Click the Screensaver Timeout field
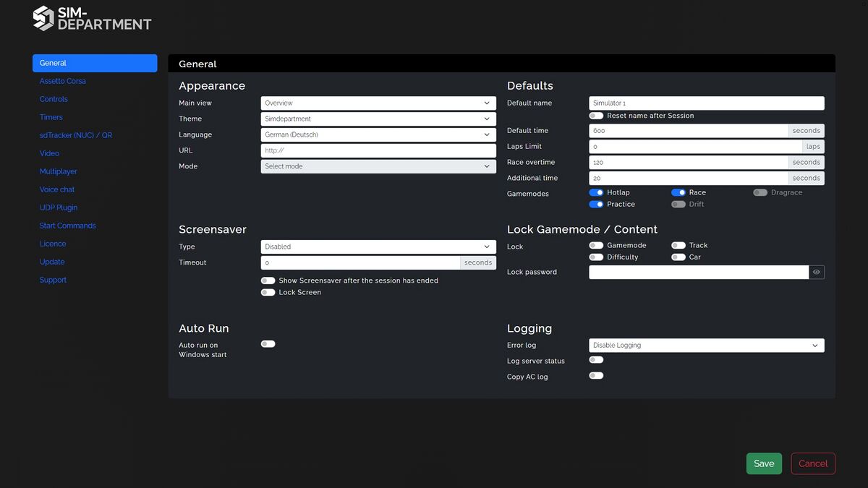The width and height of the screenshot is (868, 488). coord(360,262)
